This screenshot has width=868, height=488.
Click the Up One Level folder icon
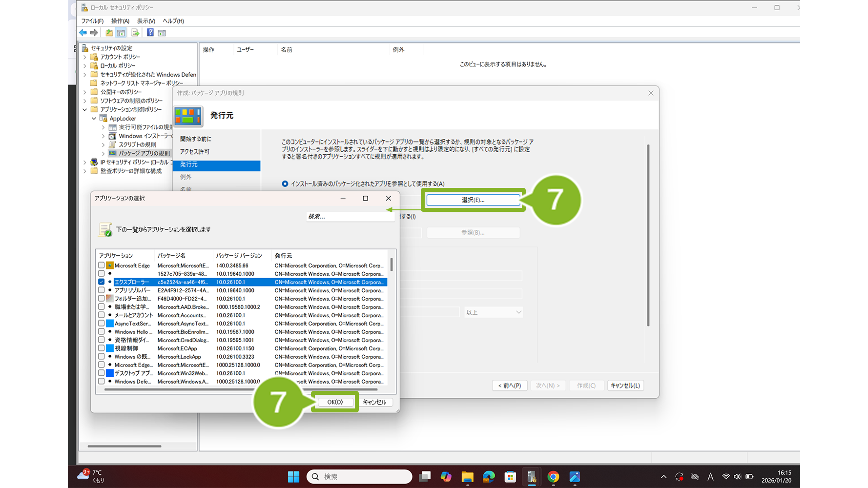coord(109,33)
